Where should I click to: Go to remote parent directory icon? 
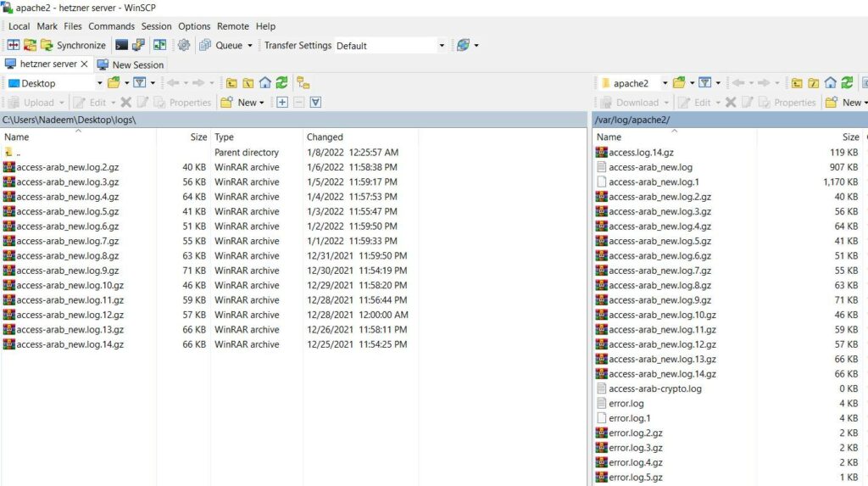coord(797,83)
